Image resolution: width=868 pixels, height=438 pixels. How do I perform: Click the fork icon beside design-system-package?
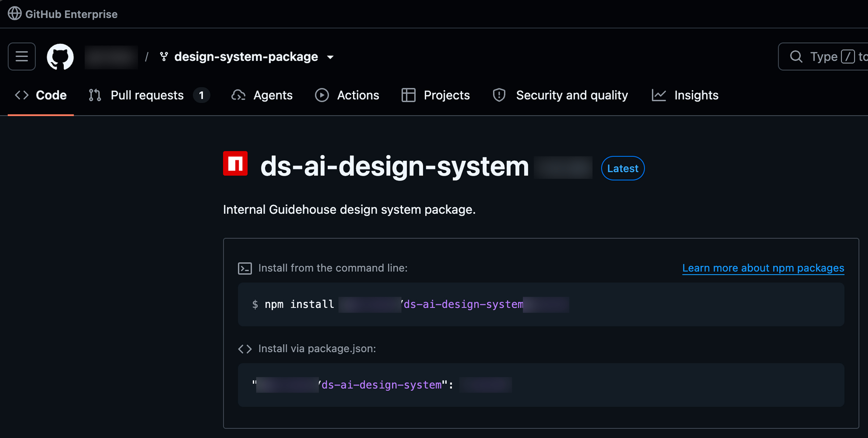164,57
